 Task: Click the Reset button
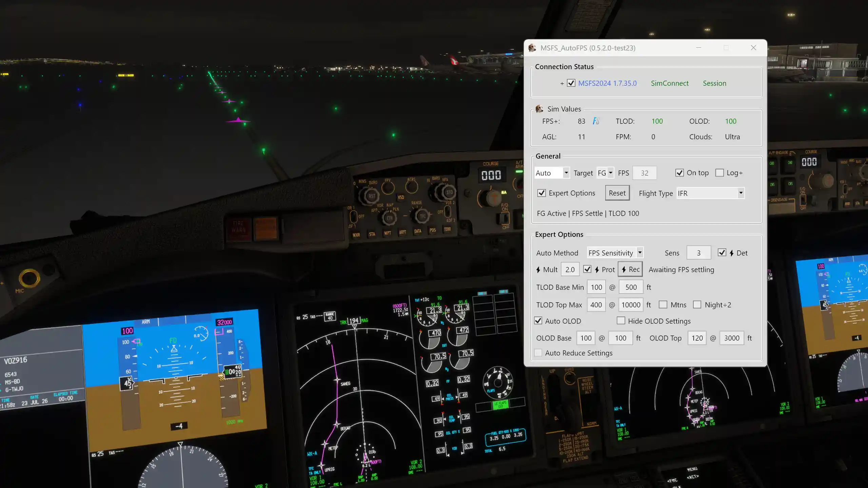[617, 193]
